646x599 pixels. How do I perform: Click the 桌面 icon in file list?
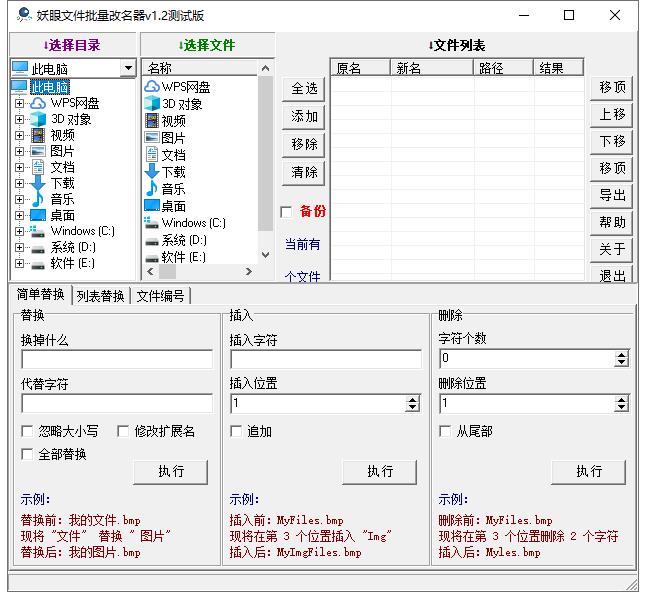coord(152,206)
